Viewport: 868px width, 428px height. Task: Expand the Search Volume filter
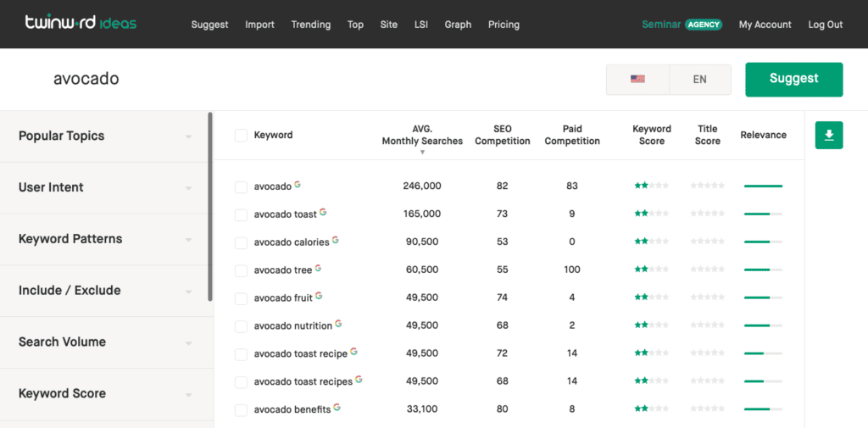[x=105, y=342]
